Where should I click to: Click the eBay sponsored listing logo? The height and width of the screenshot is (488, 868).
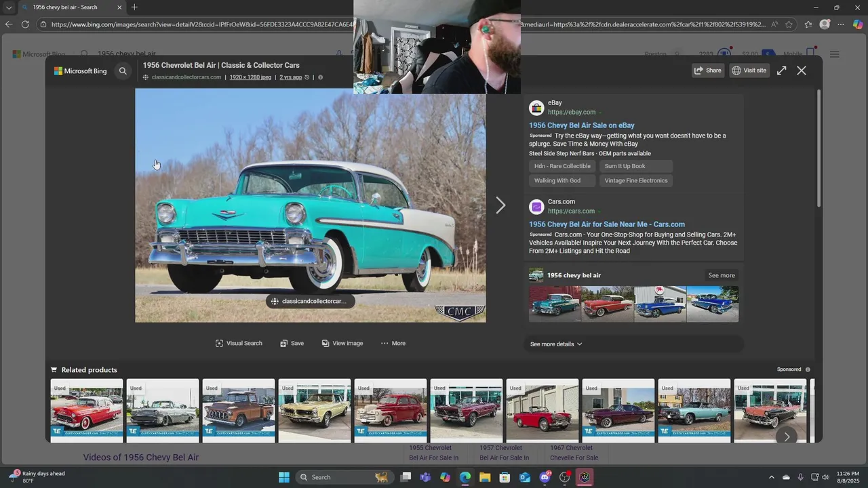[536, 108]
